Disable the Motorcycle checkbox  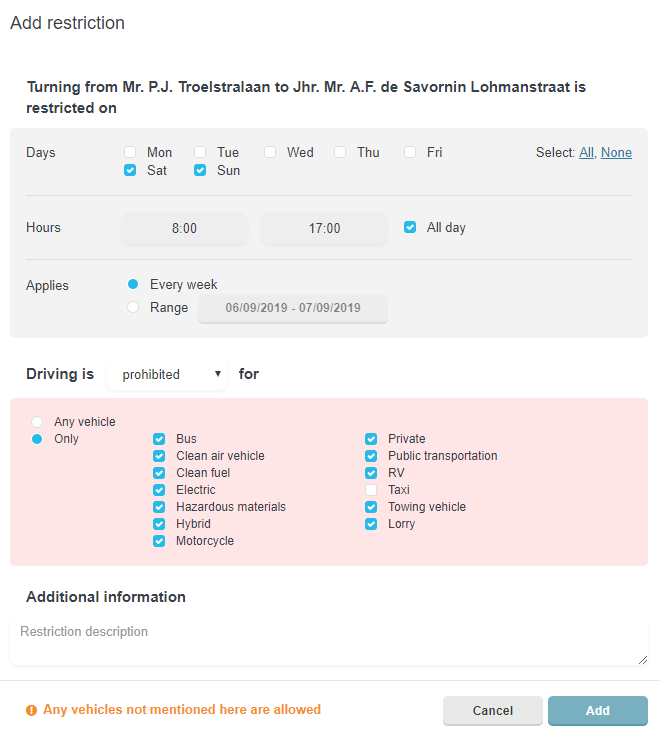coord(159,541)
